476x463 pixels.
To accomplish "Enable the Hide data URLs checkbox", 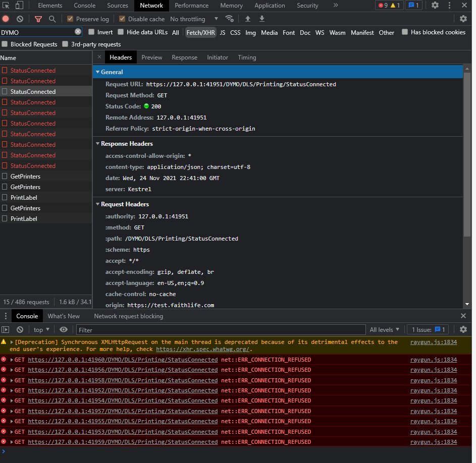I will point(121,32).
